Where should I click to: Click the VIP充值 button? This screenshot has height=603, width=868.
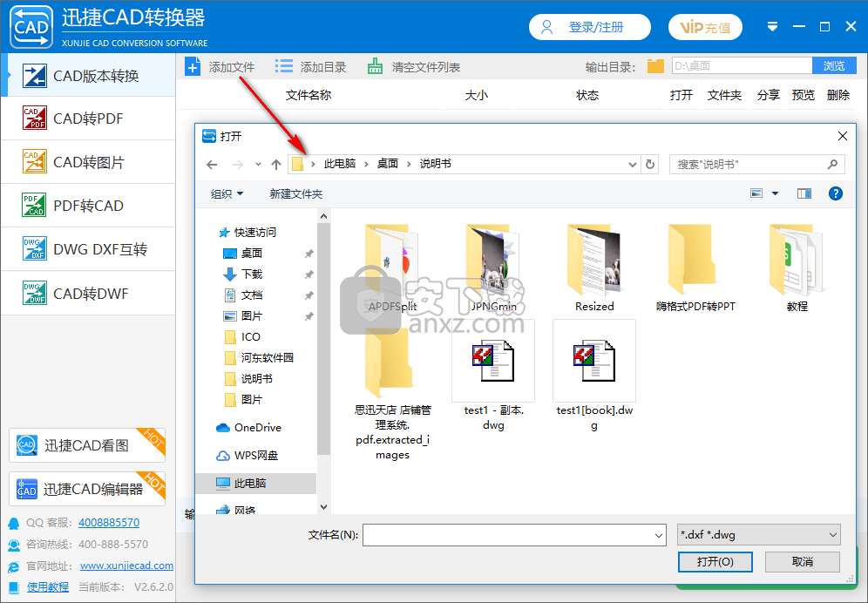coord(705,27)
